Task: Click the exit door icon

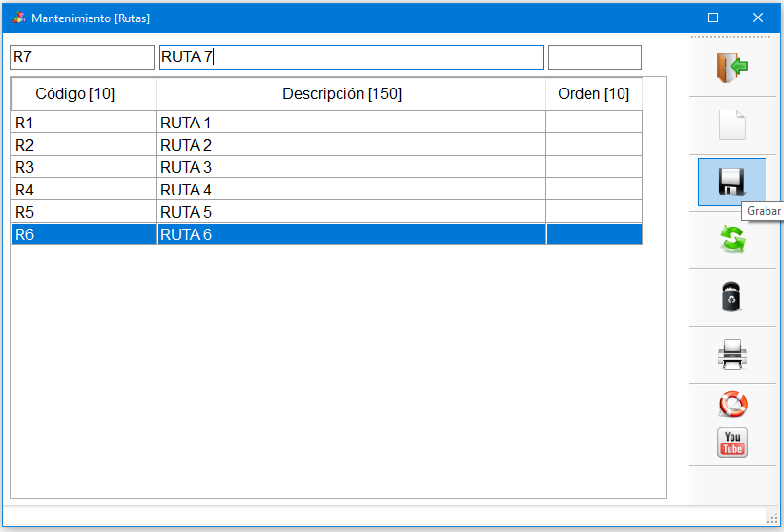Action: coord(732,67)
